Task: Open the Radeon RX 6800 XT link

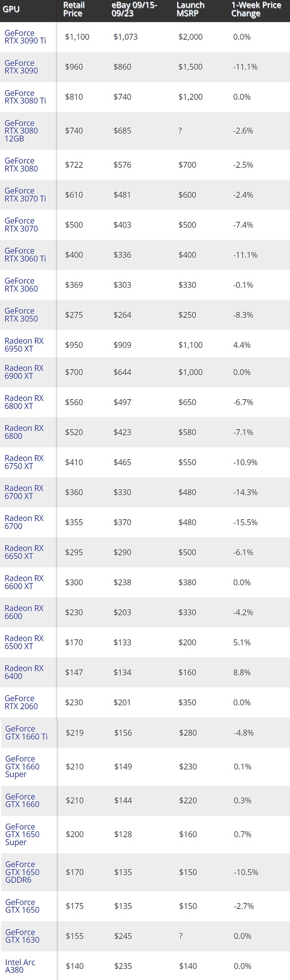Action: coord(24,402)
